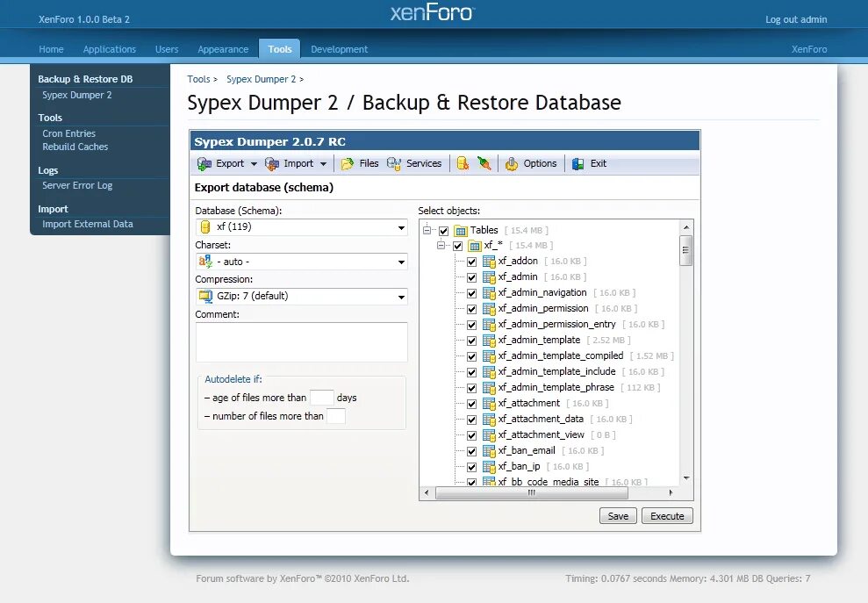Click the xf_admin_template_include table icon
The width and height of the screenshot is (868, 603).
tap(489, 371)
